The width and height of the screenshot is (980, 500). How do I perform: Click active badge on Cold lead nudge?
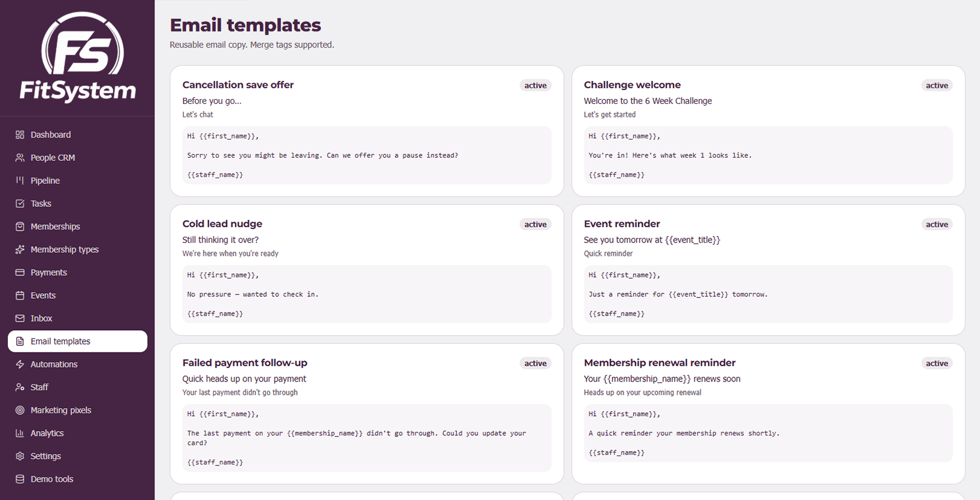pos(536,224)
